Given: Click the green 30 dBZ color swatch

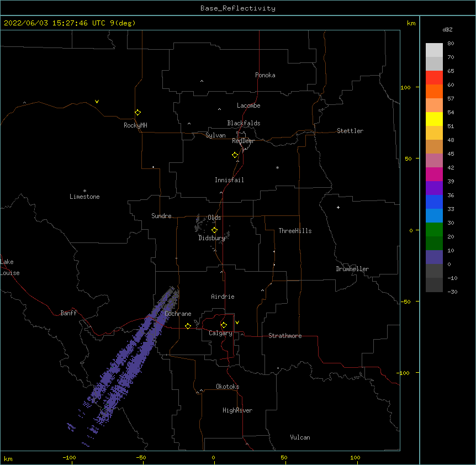Looking at the screenshot, I should tap(434, 230).
